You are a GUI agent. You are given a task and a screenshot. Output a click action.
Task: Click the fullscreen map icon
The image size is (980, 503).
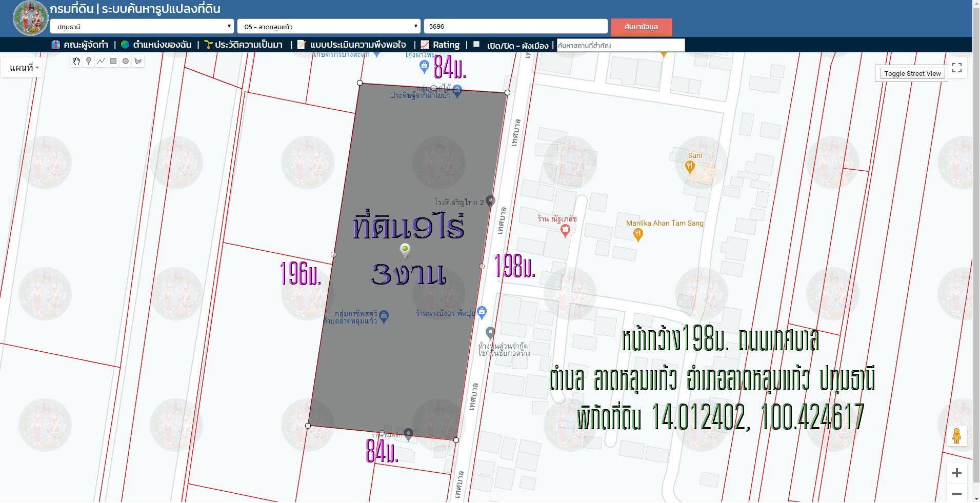click(x=957, y=68)
